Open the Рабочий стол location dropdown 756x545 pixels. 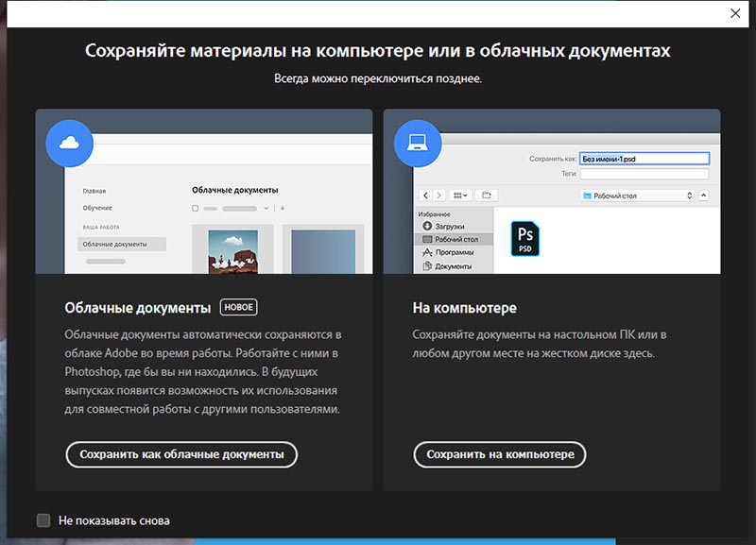637,196
